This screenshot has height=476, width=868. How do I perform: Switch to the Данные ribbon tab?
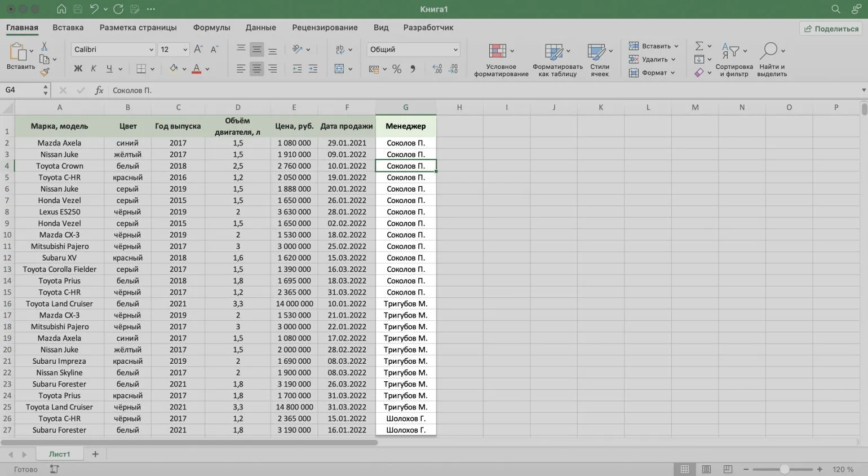[x=260, y=28]
